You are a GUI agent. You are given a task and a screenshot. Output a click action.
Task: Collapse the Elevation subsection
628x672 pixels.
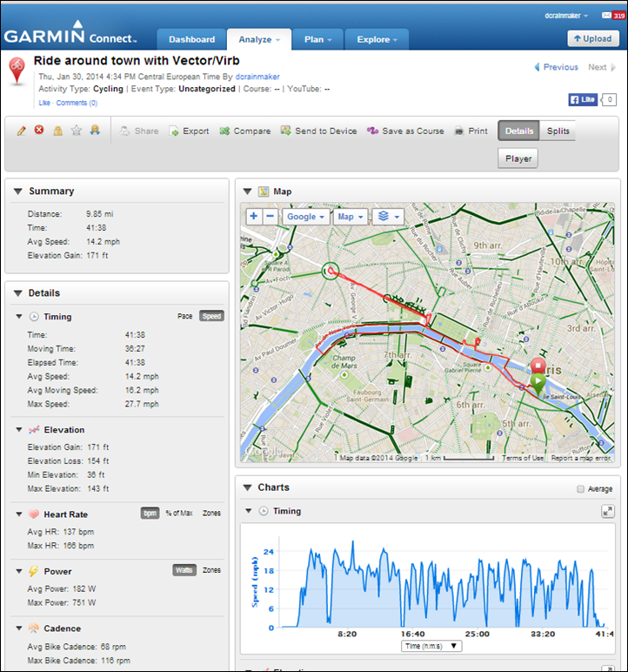19,430
